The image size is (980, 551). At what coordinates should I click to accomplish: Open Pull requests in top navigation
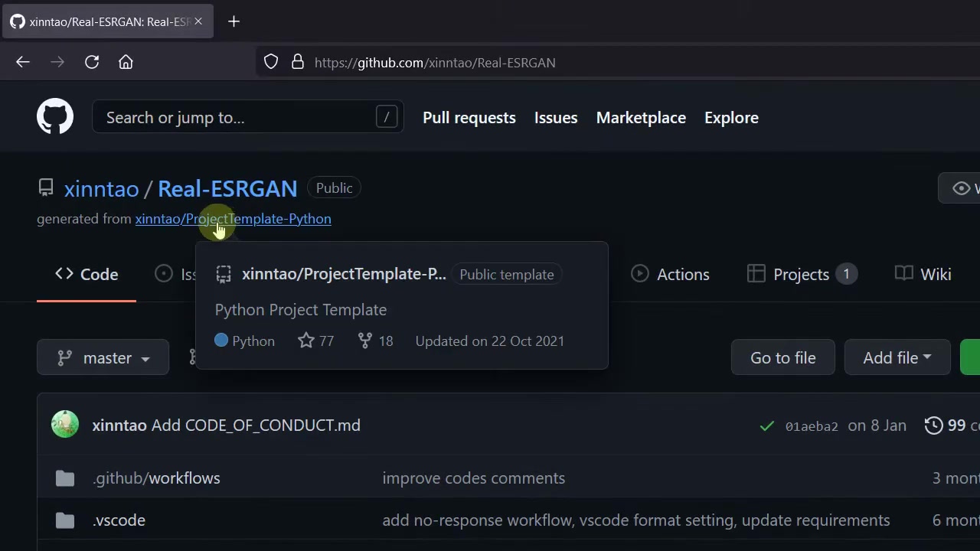469,118
